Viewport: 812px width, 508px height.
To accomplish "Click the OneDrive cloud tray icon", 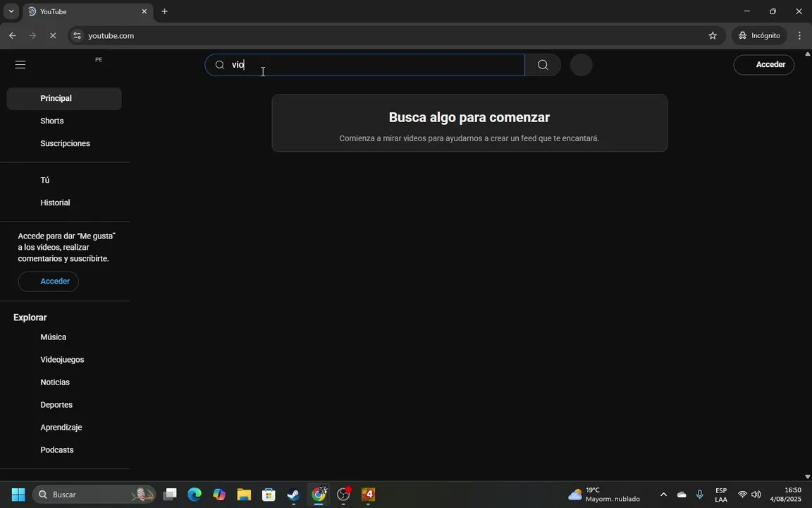I will pyautogui.click(x=682, y=495).
